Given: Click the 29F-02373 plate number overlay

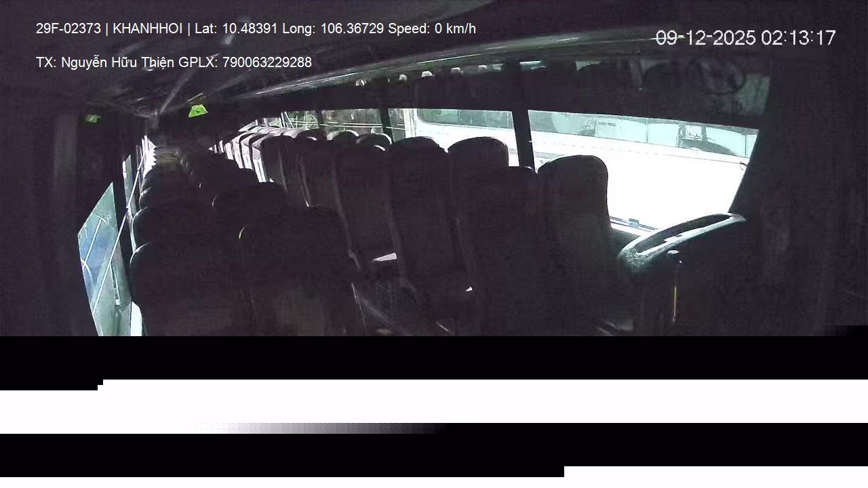Looking at the screenshot, I should (x=68, y=28).
